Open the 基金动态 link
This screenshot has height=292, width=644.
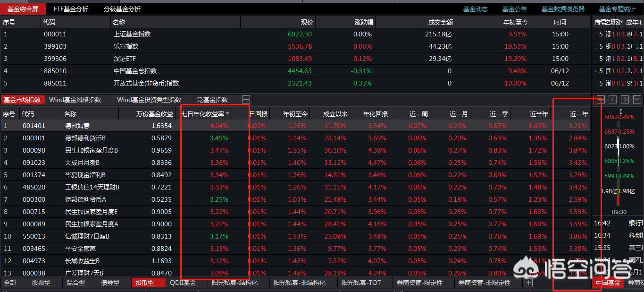[x=476, y=9]
